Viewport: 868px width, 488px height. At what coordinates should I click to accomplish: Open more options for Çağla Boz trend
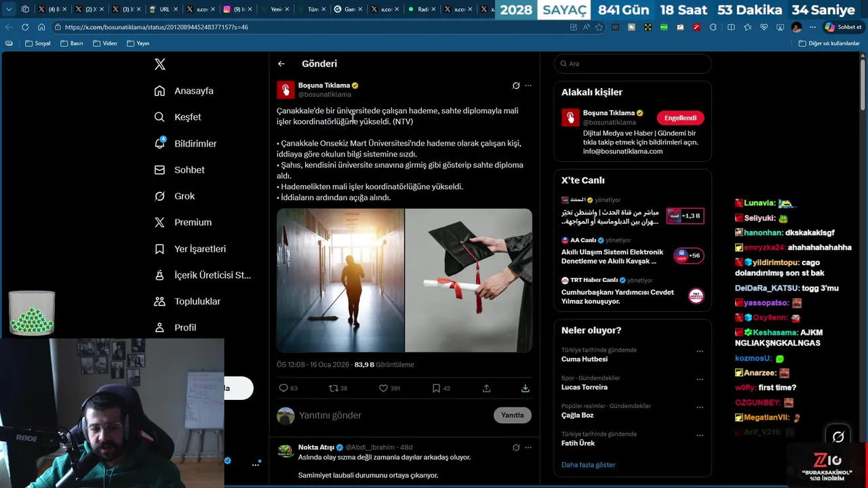pyautogui.click(x=700, y=407)
